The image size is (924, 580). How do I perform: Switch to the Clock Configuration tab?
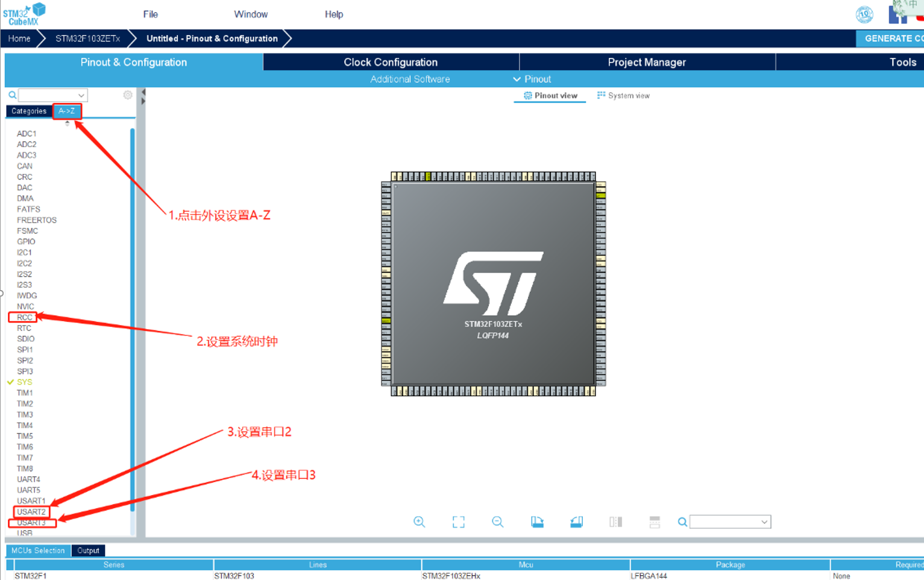(x=391, y=61)
